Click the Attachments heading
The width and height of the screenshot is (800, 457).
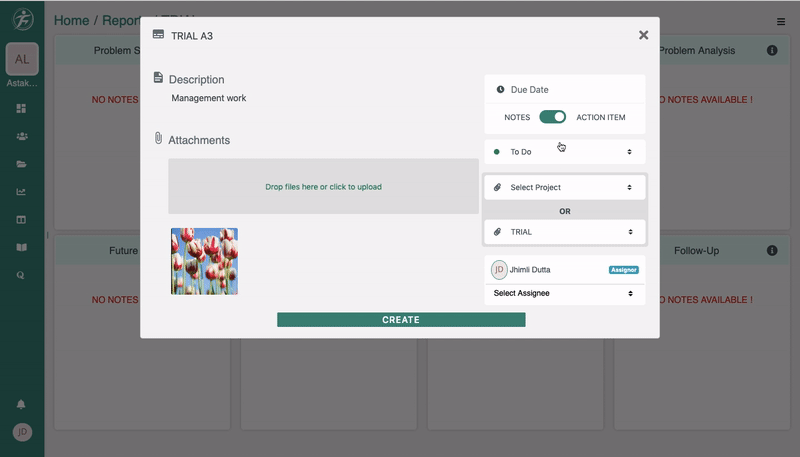point(199,140)
